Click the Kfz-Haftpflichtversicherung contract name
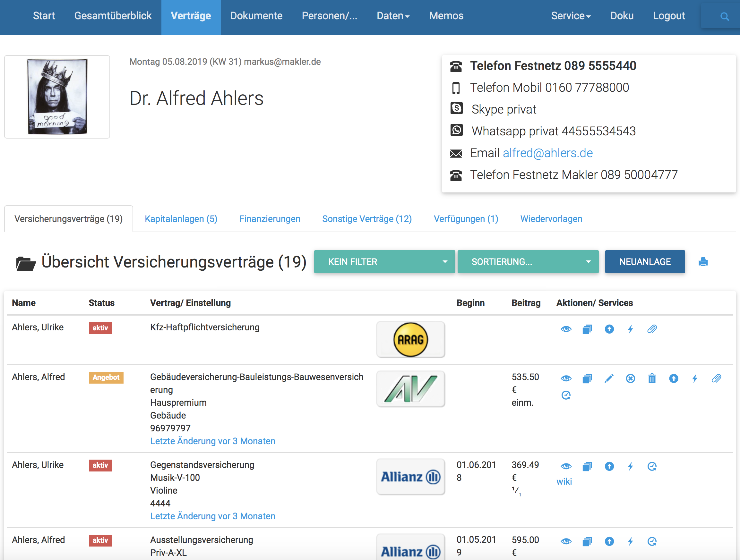This screenshot has width=740, height=560. pos(205,327)
